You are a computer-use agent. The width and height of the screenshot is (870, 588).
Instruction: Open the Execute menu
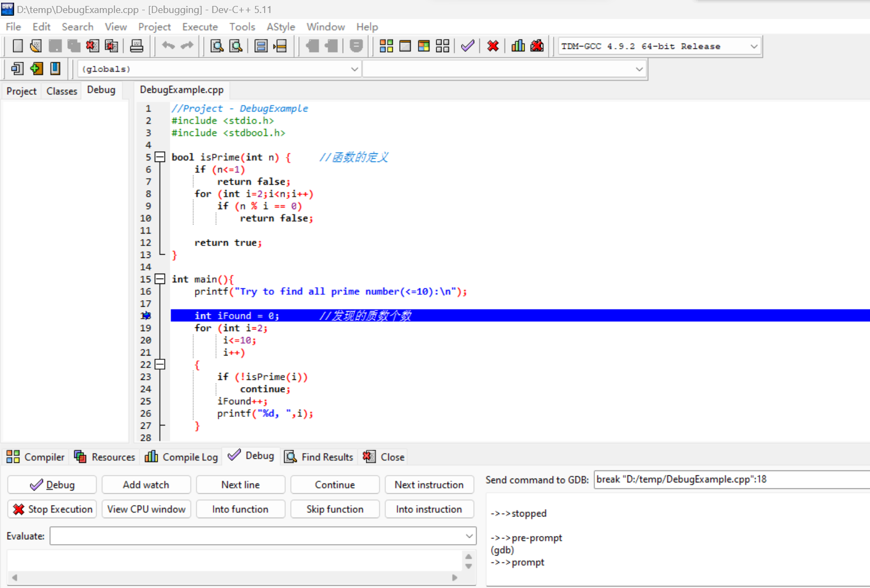point(200,27)
